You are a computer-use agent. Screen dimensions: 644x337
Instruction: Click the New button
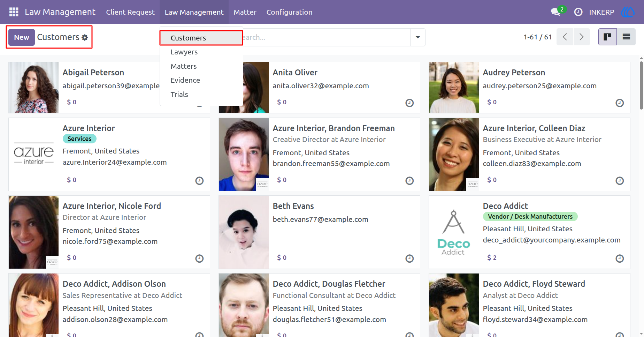point(22,37)
